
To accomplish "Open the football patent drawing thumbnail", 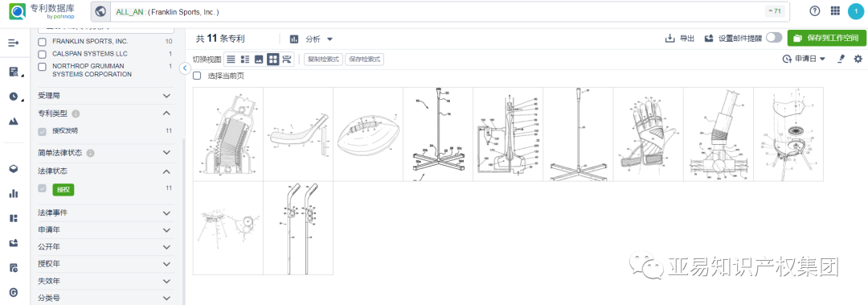I will tap(368, 134).
